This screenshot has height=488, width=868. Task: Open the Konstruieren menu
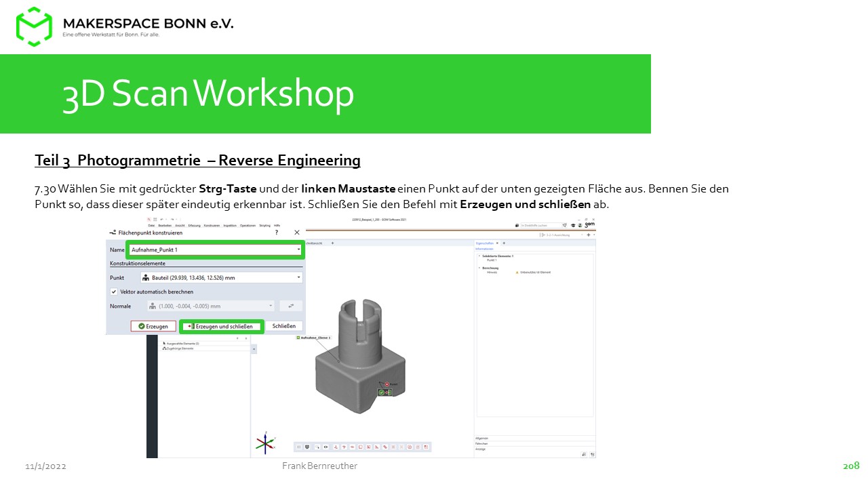pyautogui.click(x=212, y=225)
